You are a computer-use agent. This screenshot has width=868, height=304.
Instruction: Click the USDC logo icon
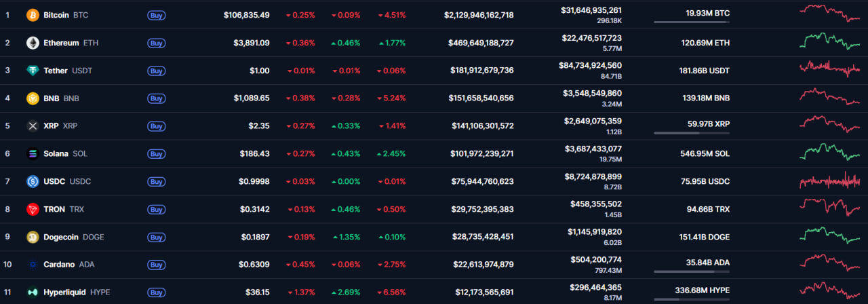click(33, 181)
